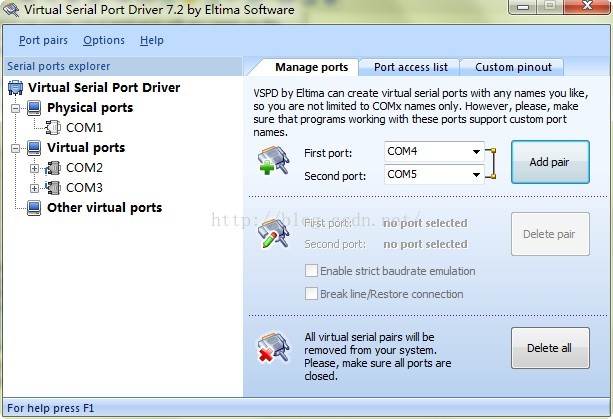
Task: Select COM1 in the tree
Action: coord(84,127)
